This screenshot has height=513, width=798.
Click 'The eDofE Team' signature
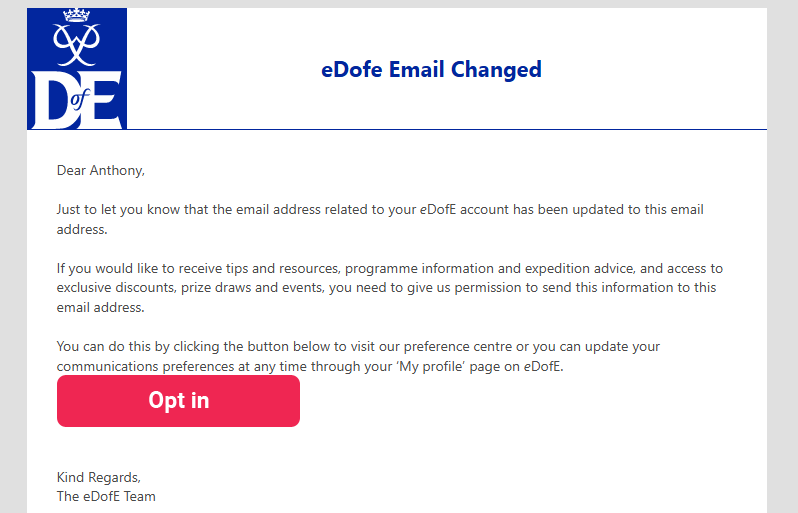[106, 496]
